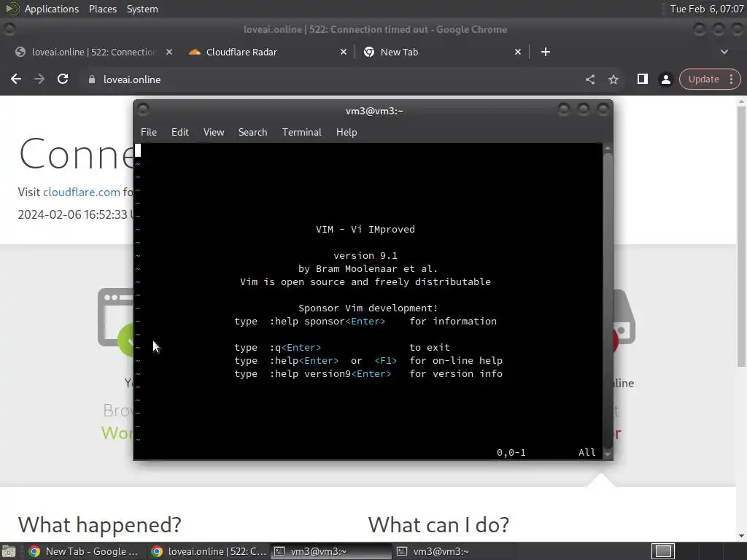
Task: Click the 'version 9.1' line in Vim
Action: 365,256
